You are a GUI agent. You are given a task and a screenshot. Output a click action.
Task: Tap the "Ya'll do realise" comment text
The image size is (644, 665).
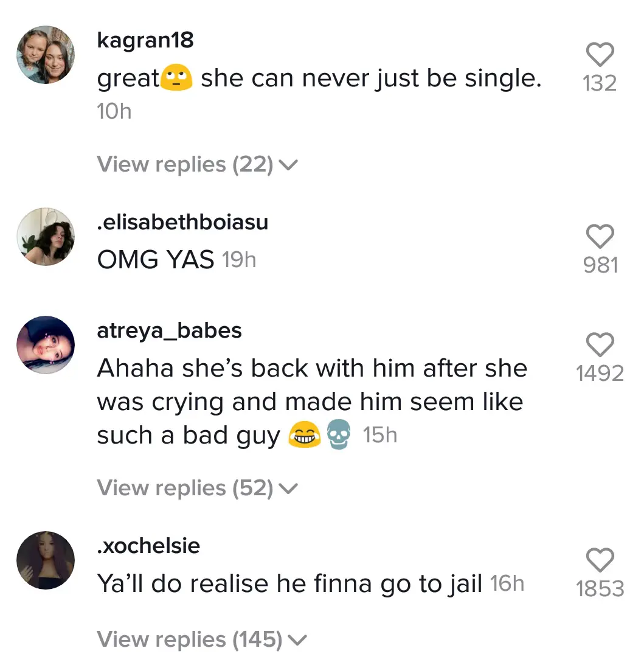click(289, 584)
